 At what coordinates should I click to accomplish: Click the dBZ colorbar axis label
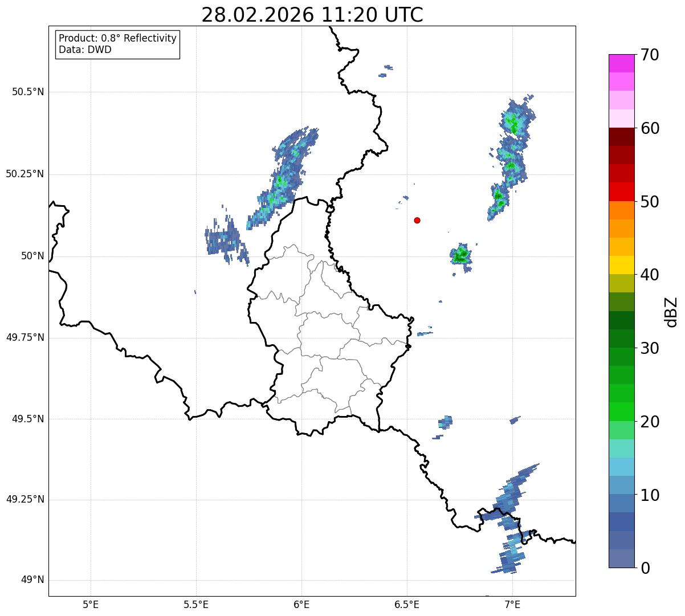671,311
